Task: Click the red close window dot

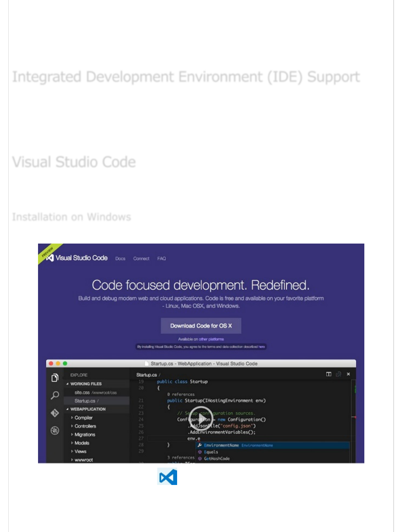Action: tap(51, 363)
